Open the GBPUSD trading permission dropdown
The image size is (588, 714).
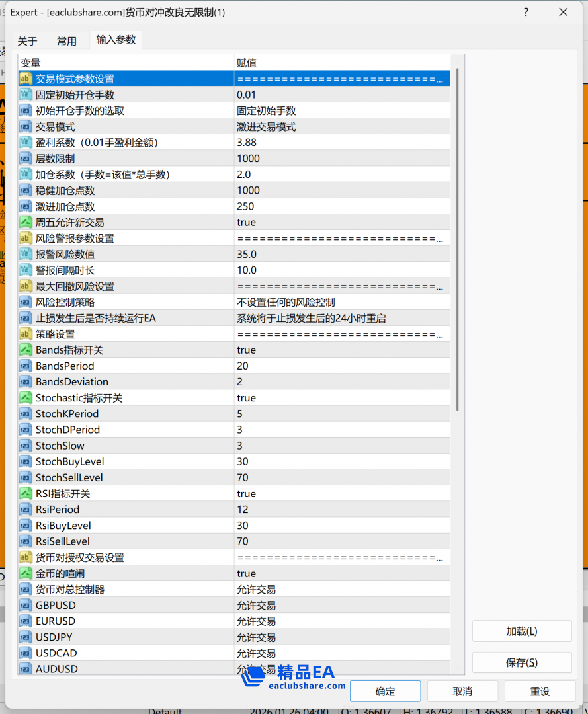coord(331,605)
